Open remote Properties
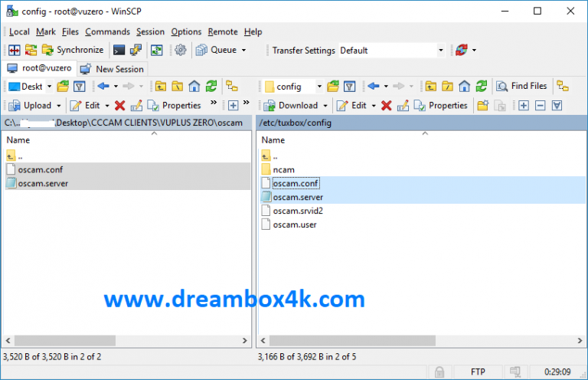The image size is (588, 380). coord(441,106)
